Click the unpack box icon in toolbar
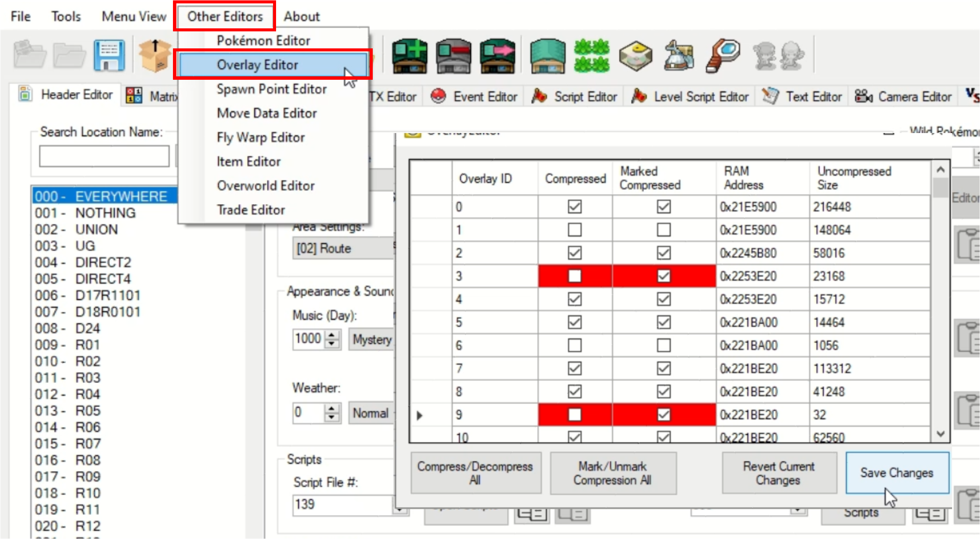This screenshot has height=539, width=980. pyautogui.click(x=154, y=56)
